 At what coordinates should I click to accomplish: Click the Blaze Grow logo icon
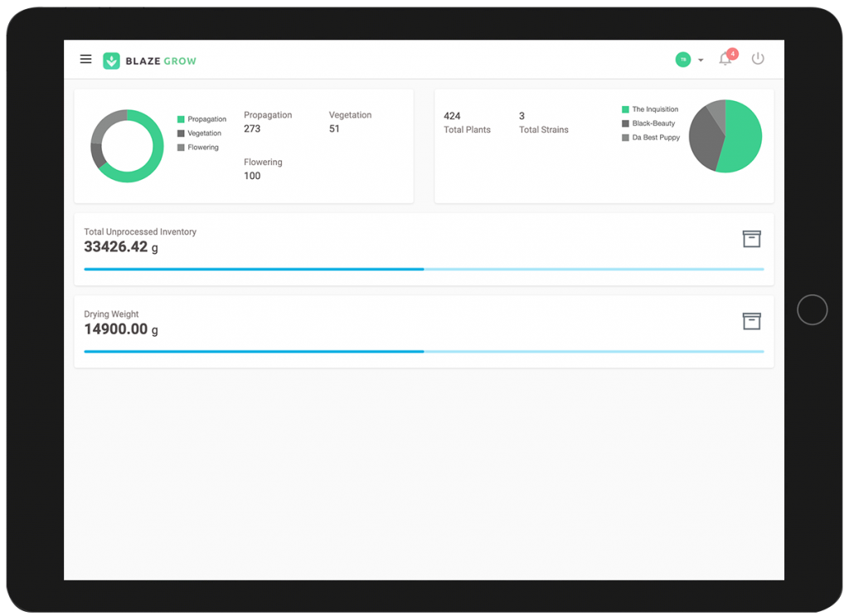coord(112,61)
